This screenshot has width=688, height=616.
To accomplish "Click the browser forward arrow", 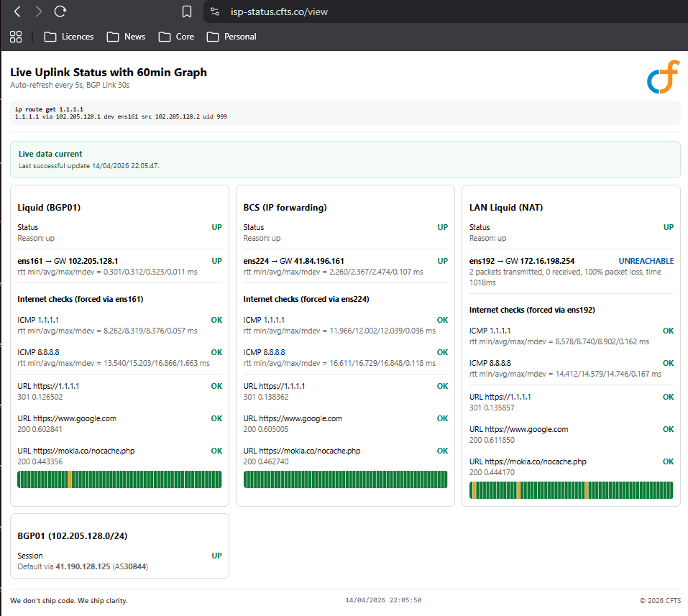I will (39, 12).
